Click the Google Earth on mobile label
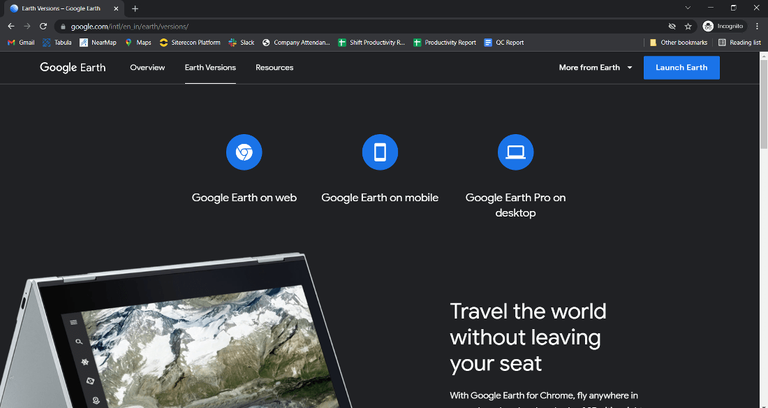Screen dimensions: 768x408 tap(380, 198)
